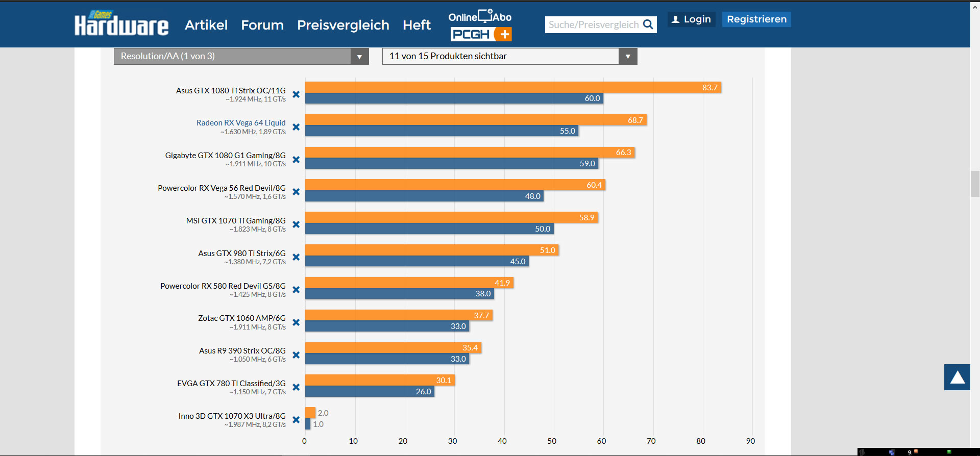Click the 45.0 value on the blue bar
This screenshot has height=456, width=980.
coord(518,262)
